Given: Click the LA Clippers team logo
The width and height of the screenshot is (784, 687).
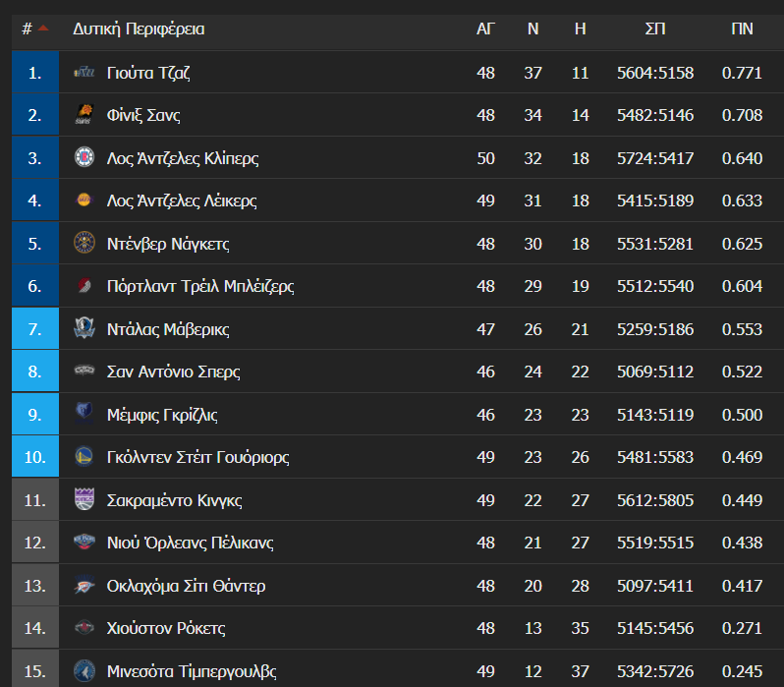Looking at the screenshot, I should coord(84,157).
